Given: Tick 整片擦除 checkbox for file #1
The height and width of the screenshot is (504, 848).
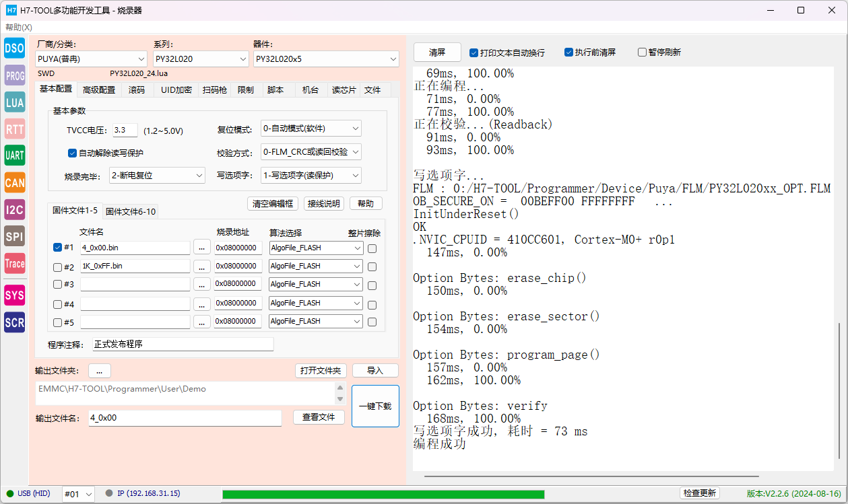Looking at the screenshot, I should [372, 248].
